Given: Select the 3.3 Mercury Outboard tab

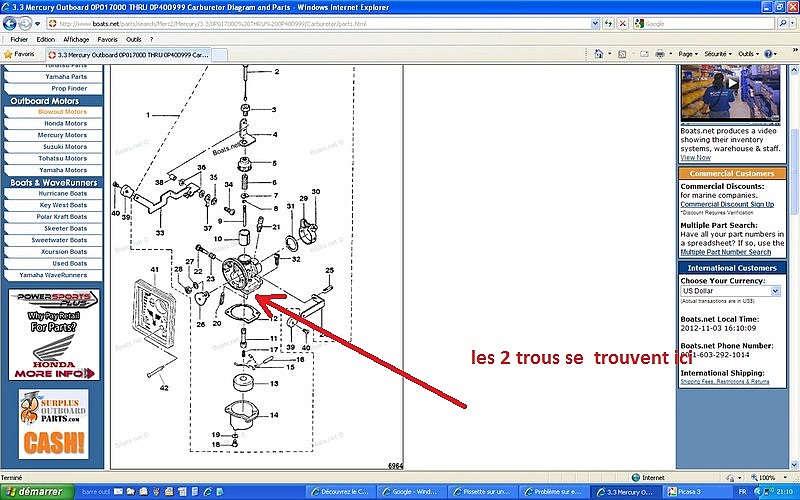Looking at the screenshot, I should (x=128, y=55).
